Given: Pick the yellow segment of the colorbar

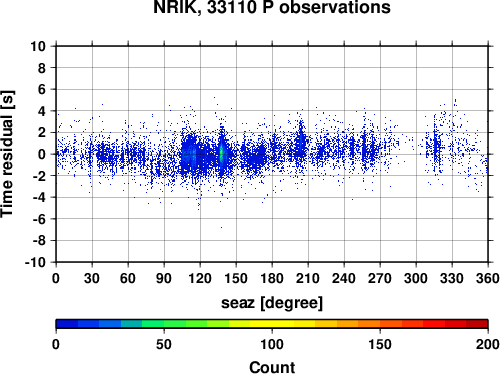Looking at the screenshot, I should pos(272,324).
